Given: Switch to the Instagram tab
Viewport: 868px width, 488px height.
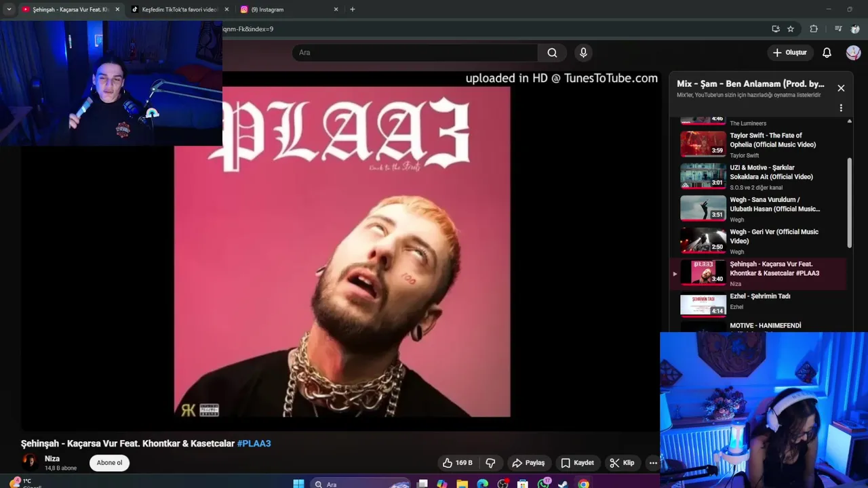Looking at the screenshot, I should [x=288, y=9].
